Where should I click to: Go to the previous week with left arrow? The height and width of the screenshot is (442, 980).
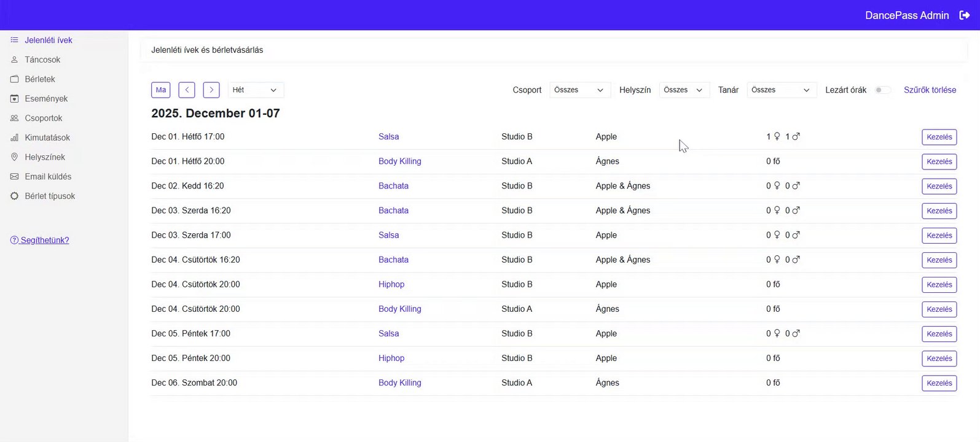[x=187, y=90]
